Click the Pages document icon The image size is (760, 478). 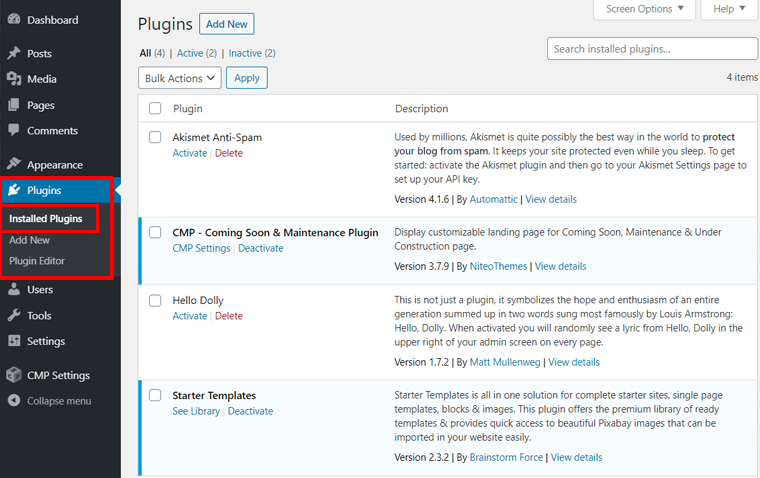[14, 105]
